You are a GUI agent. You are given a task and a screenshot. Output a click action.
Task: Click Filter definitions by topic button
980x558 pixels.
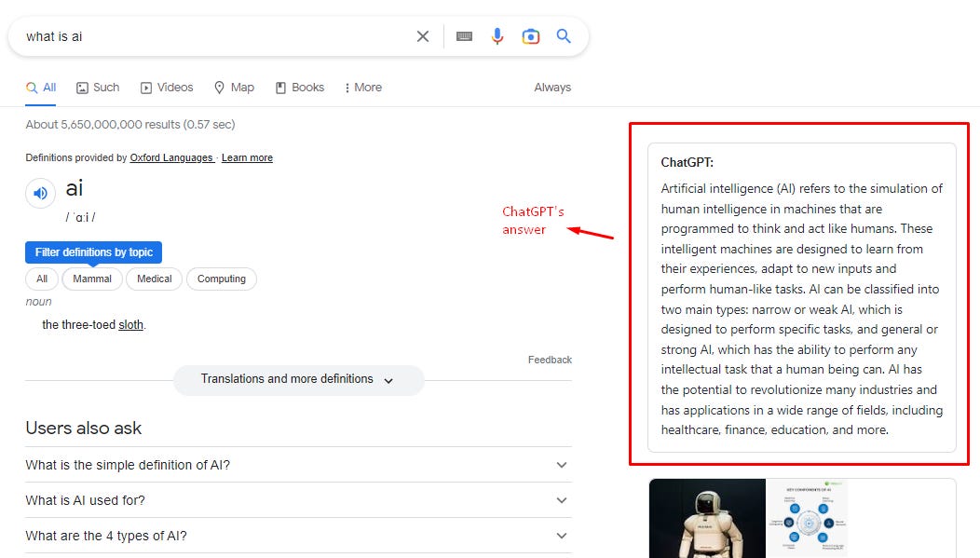94,252
